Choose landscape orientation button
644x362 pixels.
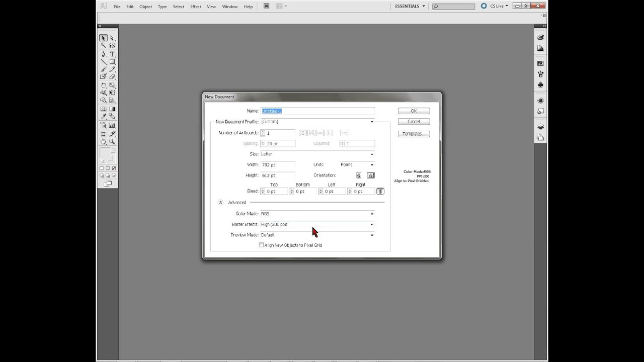(x=371, y=175)
